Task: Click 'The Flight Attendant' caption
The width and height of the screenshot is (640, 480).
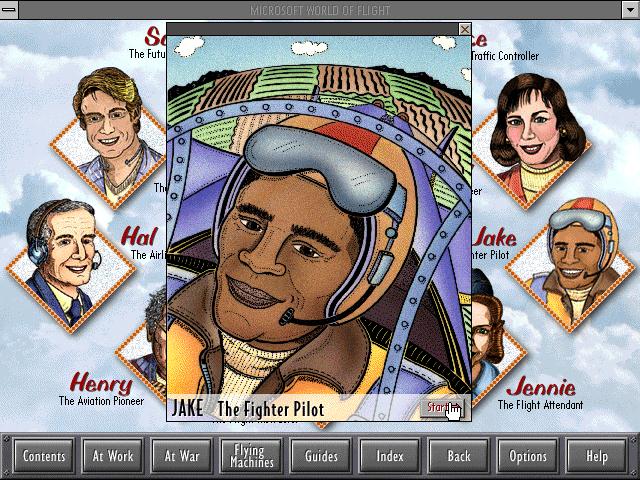Action: click(x=540, y=405)
